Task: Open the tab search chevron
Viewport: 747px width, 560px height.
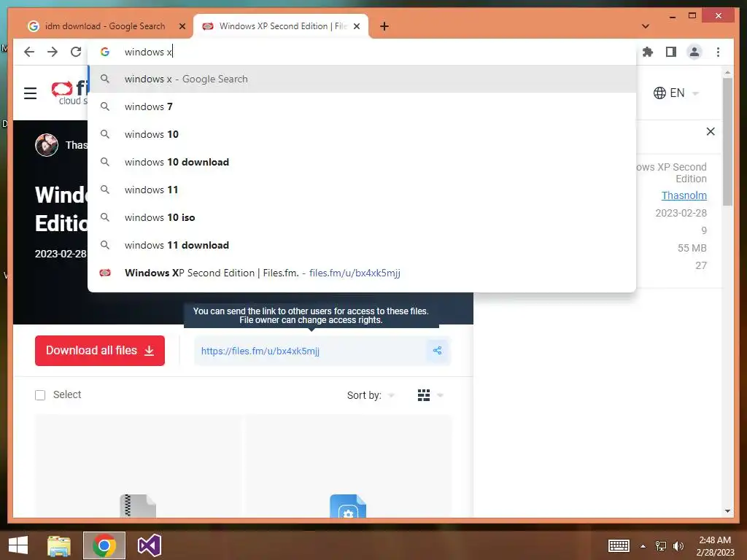Action: tap(645, 26)
